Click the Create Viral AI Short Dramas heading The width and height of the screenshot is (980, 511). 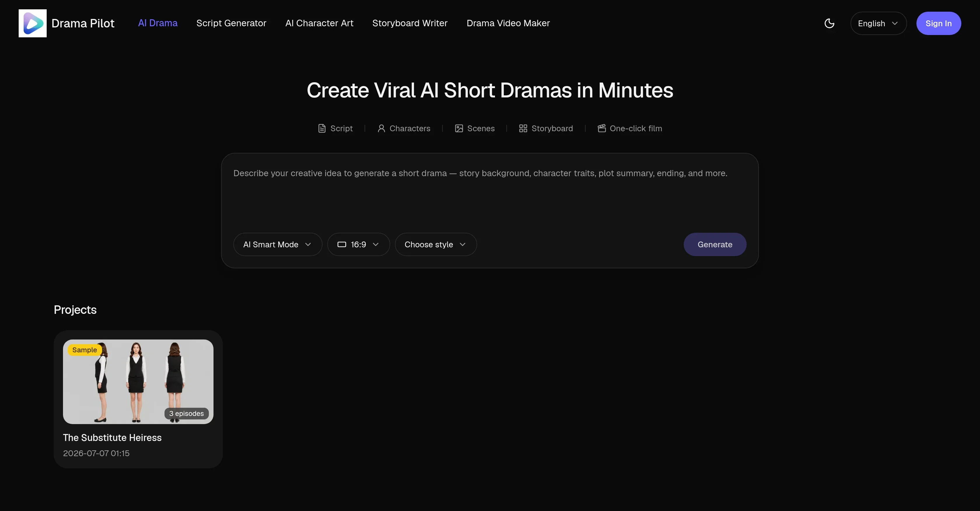(x=490, y=90)
